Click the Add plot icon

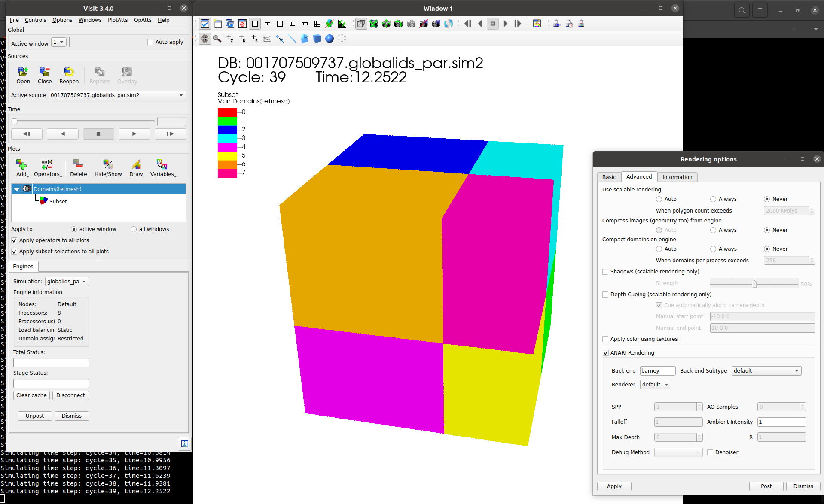[21, 164]
